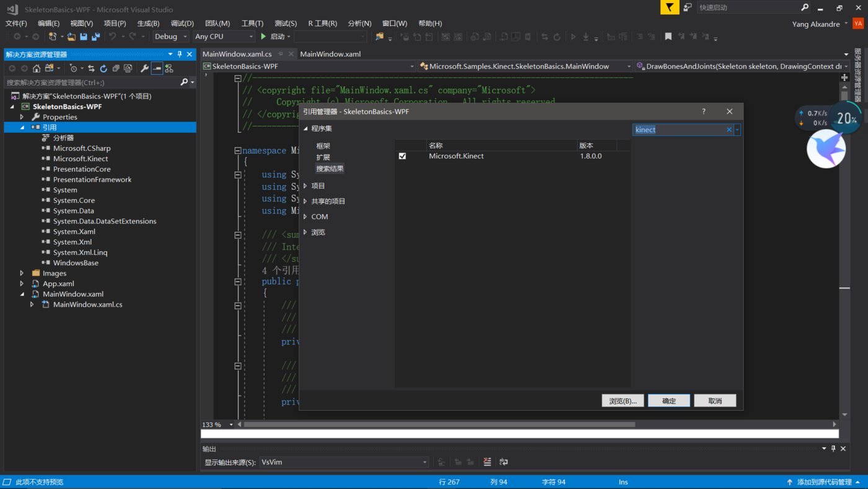Uncheck the Microsoft.Kinect reference checkbox
Viewport: 868px width, 489px height.
(402, 156)
